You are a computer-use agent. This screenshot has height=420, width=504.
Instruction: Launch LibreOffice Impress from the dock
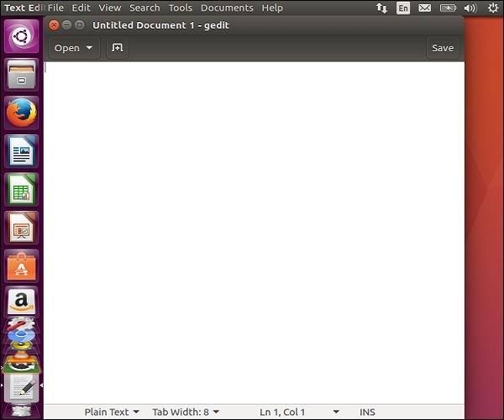tap(22, 228)
